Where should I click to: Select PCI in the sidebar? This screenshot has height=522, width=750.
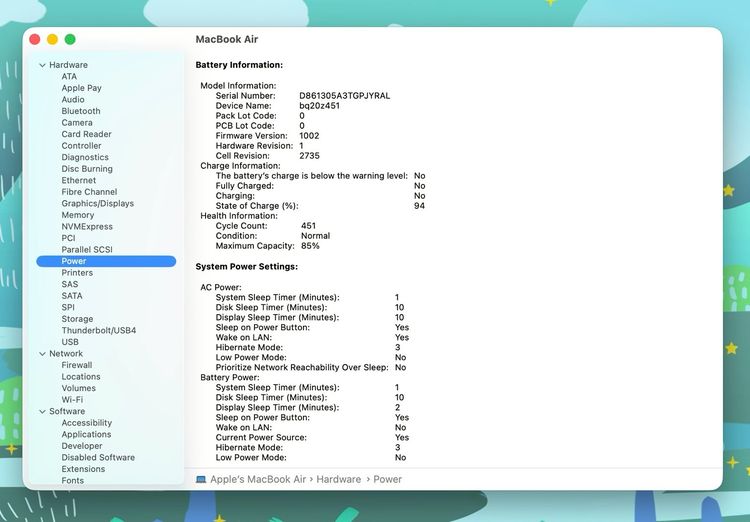[68, 238]
